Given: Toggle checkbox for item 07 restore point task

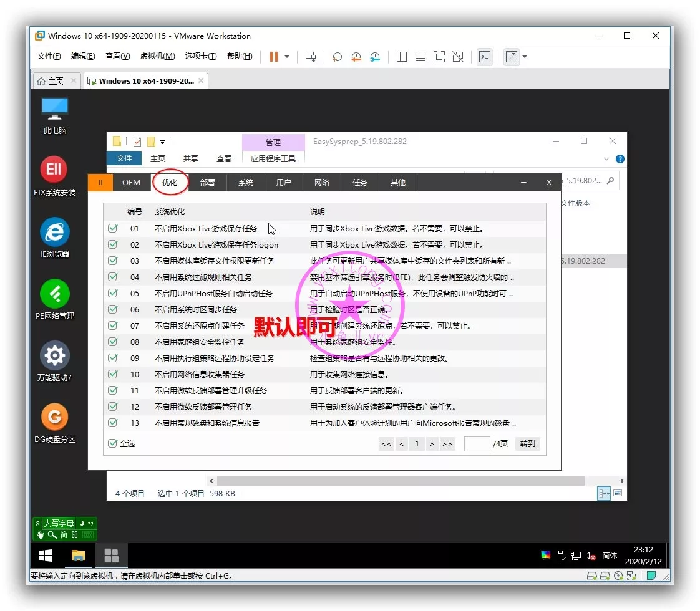Looking at the screenshot, I should pyautogui.click(x=113, y=325).
